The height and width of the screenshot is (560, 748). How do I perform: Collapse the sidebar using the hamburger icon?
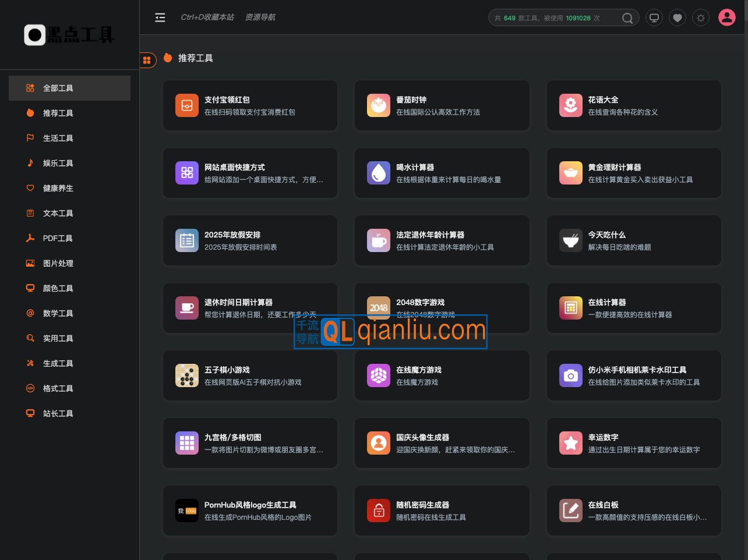(160, 17)
